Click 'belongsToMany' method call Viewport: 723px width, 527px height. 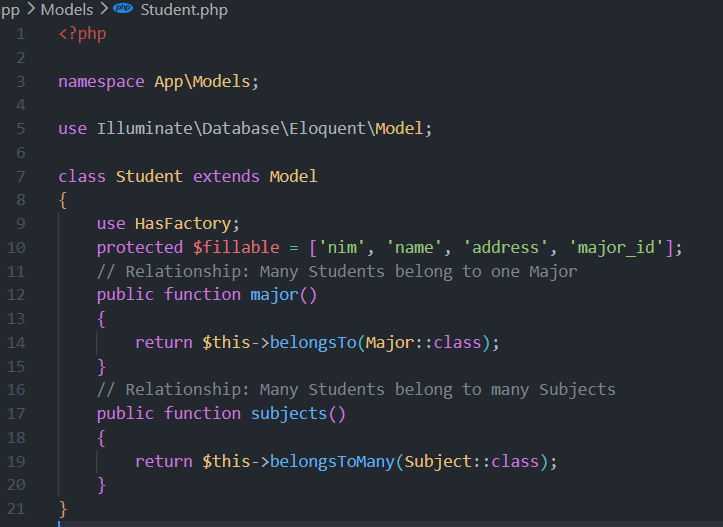332,462
